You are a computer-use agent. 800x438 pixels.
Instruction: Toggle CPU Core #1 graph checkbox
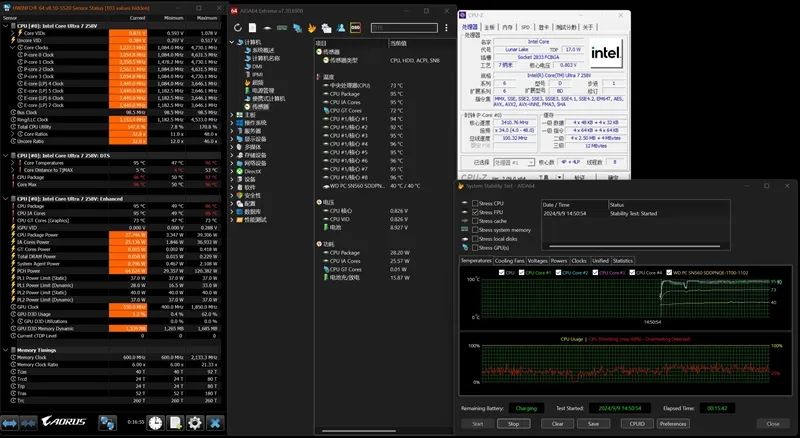(521, 273)
